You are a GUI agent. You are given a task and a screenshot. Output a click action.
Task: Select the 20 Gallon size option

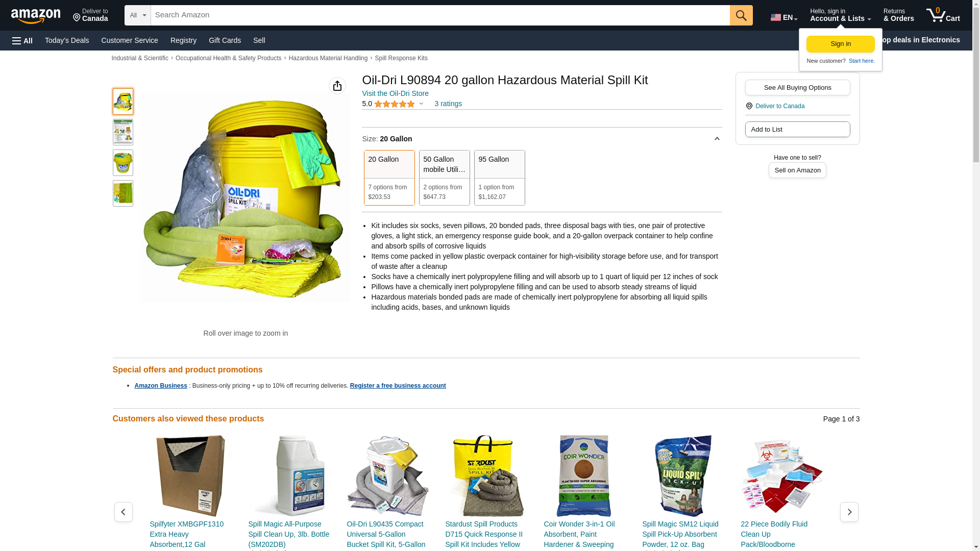pos(389,178)
